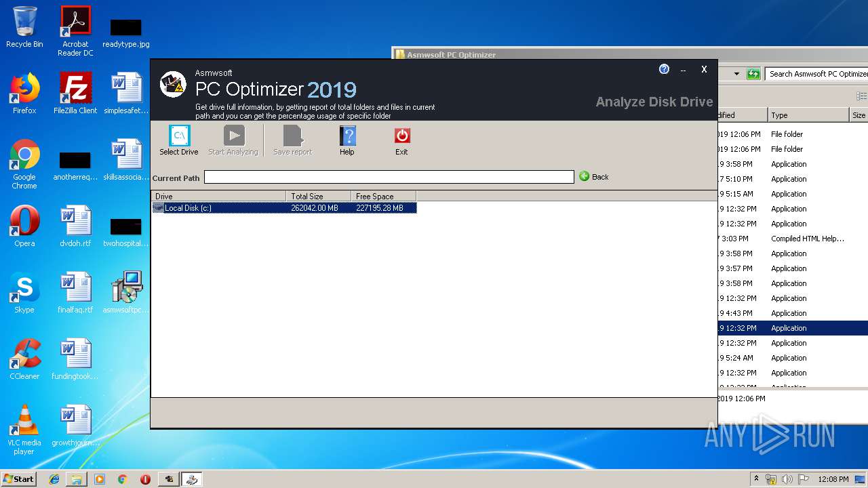
Task: Open the media player taskbar icon
Action: click(x=100, y=479)
